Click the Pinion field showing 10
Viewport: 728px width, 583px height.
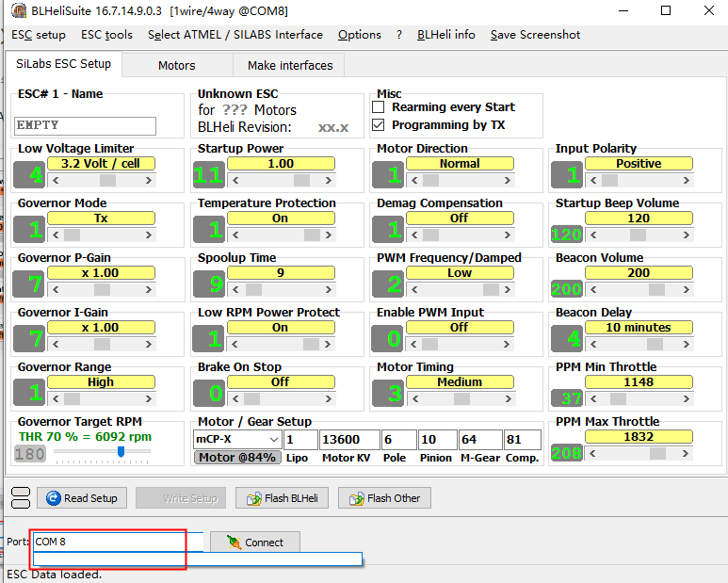tap(437, 440)
